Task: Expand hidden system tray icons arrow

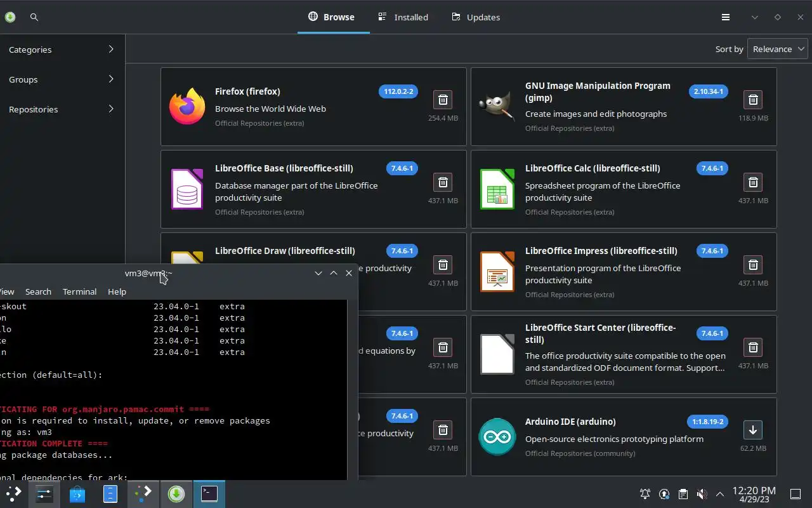Action: [720, 494]
